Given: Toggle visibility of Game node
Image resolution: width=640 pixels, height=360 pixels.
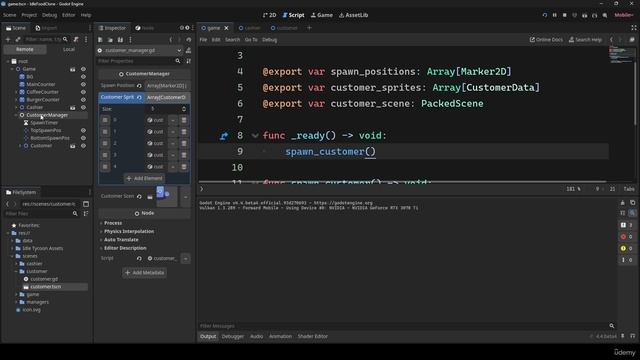Looking at the screenshot, I should 83,69.
